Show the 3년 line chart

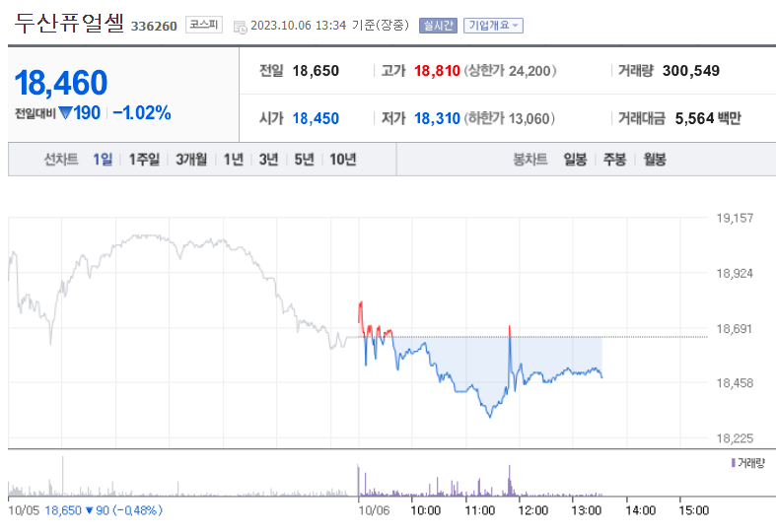(269, 160)
